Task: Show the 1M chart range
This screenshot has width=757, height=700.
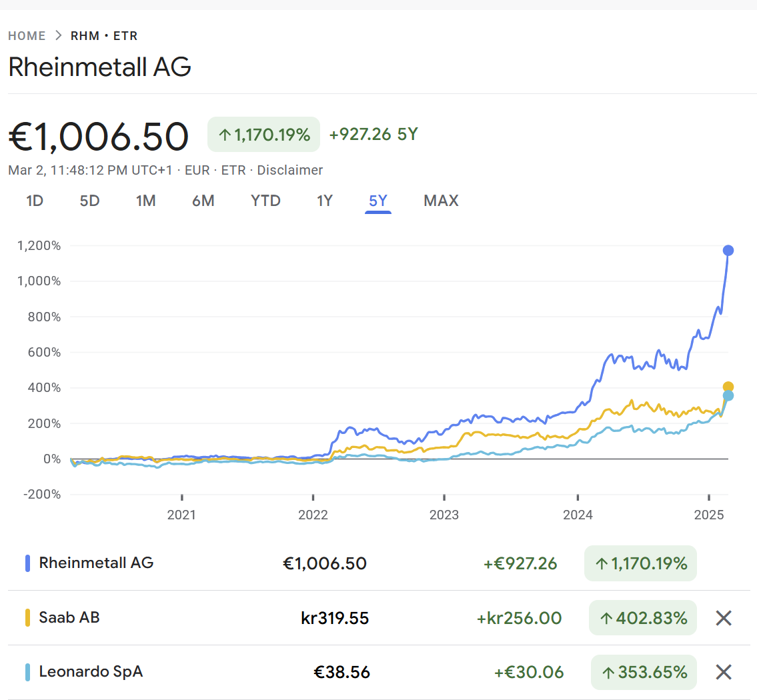Action: tap(145, 201)
